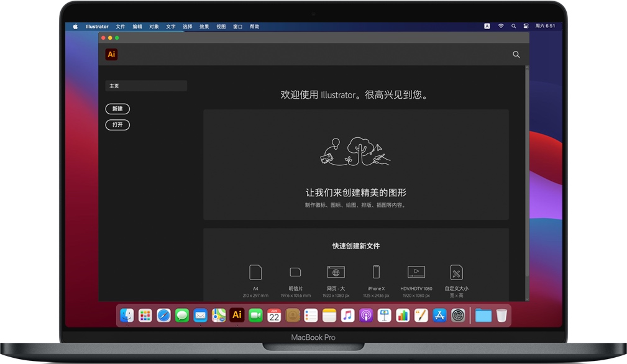627x364 pixels.
Task: Click the 新建 button
Action: click(117, 109)
